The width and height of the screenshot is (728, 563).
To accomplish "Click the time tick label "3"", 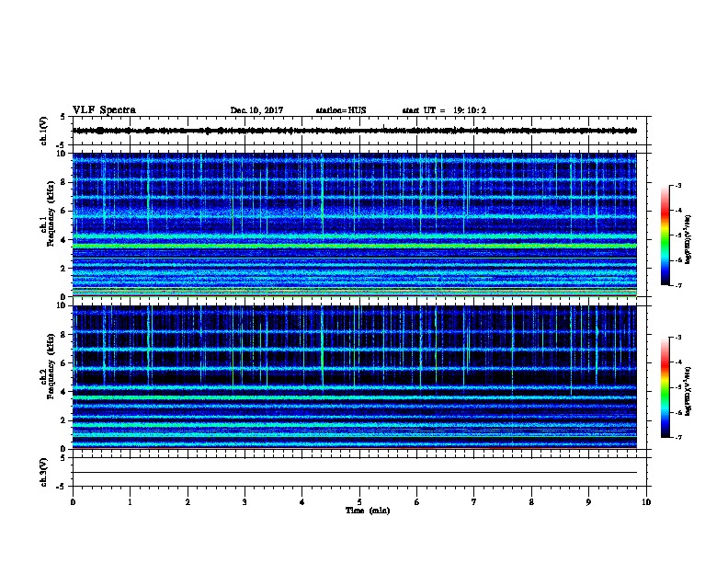I will click(x=245, y=501).
